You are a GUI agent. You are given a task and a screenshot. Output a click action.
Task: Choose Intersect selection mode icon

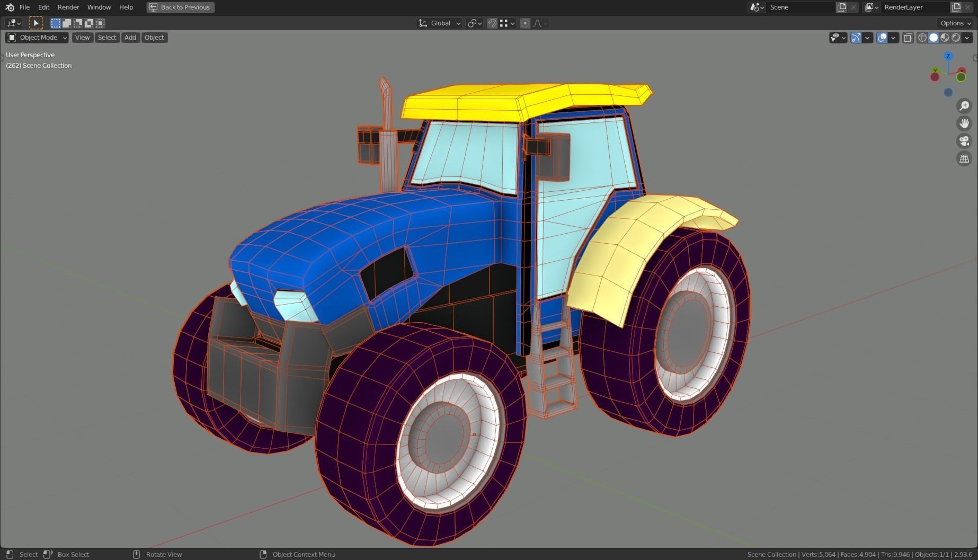100,23
